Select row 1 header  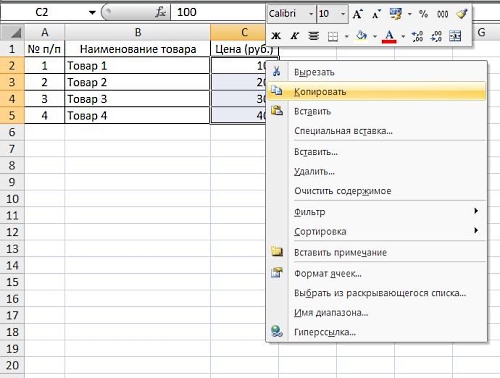[12, 49]
